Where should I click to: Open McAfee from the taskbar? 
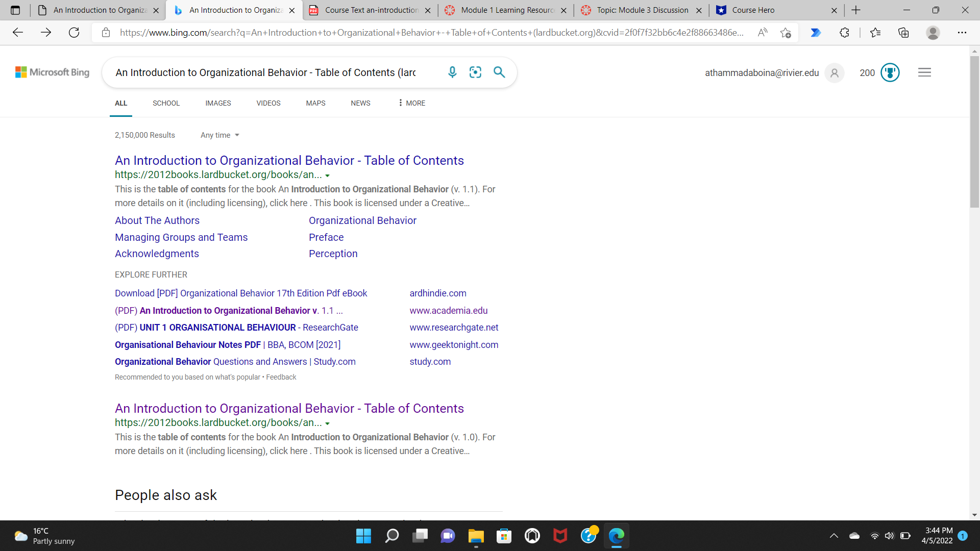[x=560, y=536]
